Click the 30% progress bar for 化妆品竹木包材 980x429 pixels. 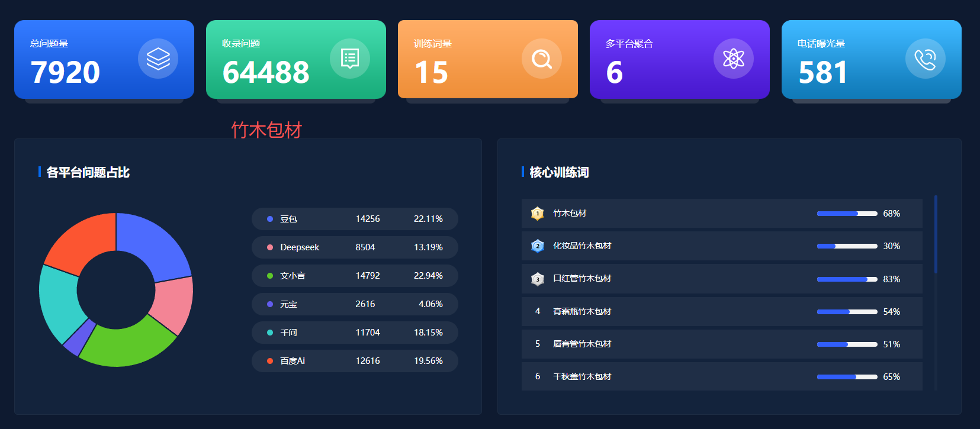(847, 246)
